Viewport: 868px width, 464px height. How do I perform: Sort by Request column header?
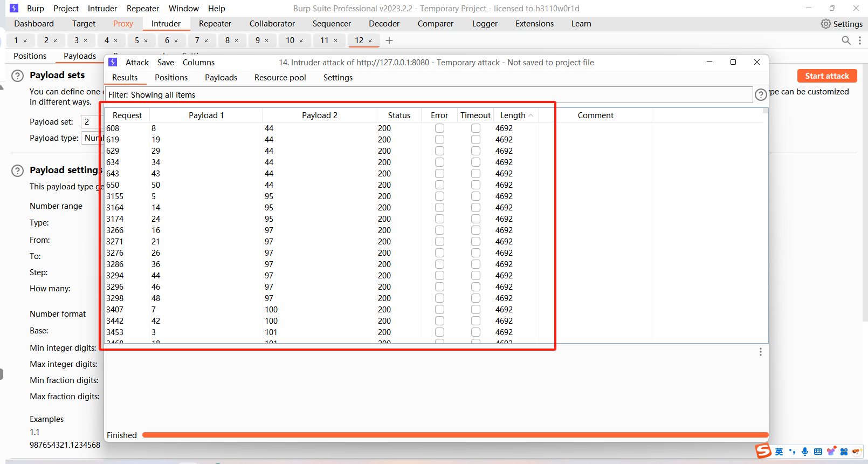point(127,115)
